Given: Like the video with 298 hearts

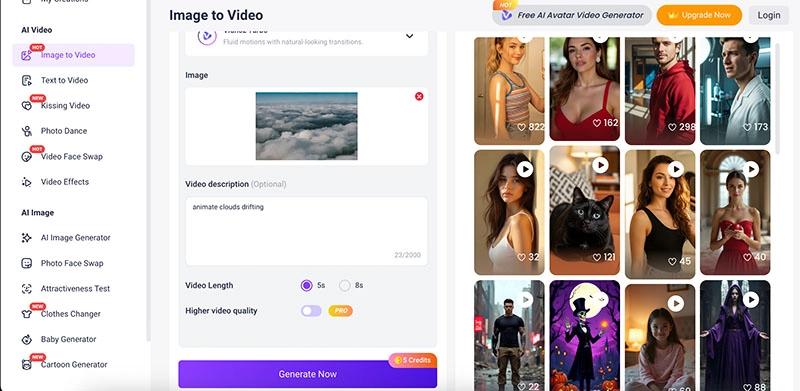Looking at the screenshot, I should point(672,127).
